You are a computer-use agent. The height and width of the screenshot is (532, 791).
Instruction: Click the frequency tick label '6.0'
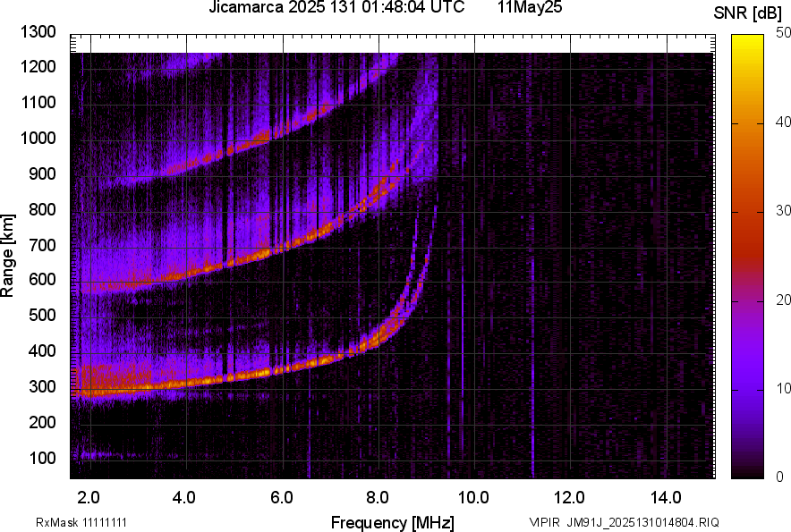pos(282,498)
